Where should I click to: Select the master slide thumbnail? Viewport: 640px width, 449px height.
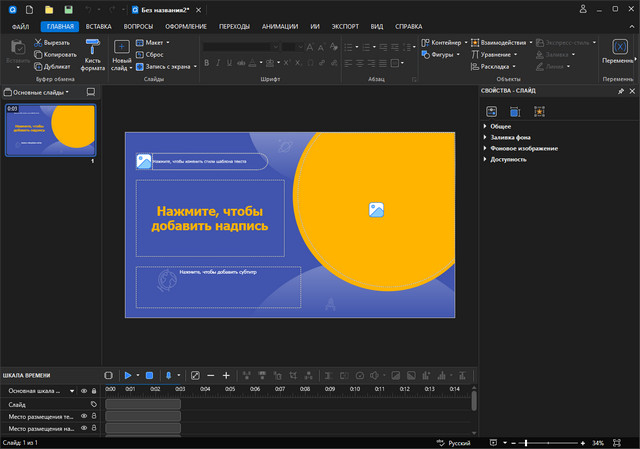click(50, 130)
